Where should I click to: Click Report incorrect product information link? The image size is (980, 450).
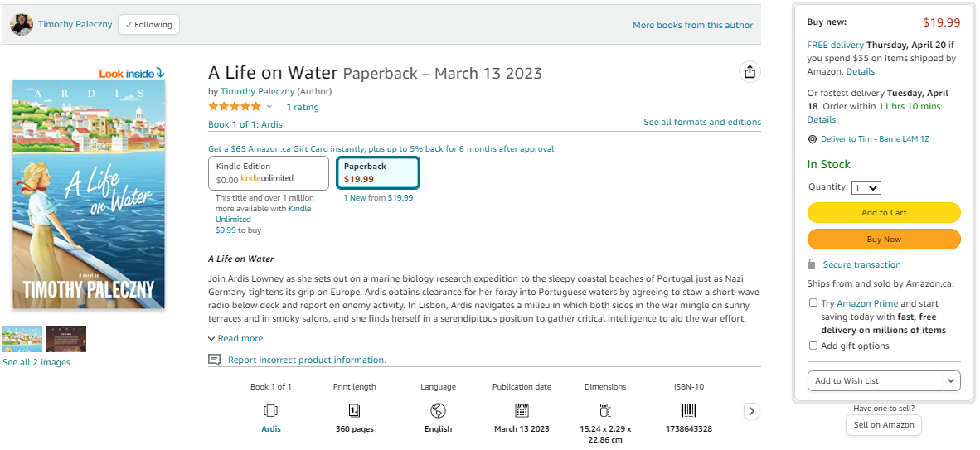click(x=307, y=360)
